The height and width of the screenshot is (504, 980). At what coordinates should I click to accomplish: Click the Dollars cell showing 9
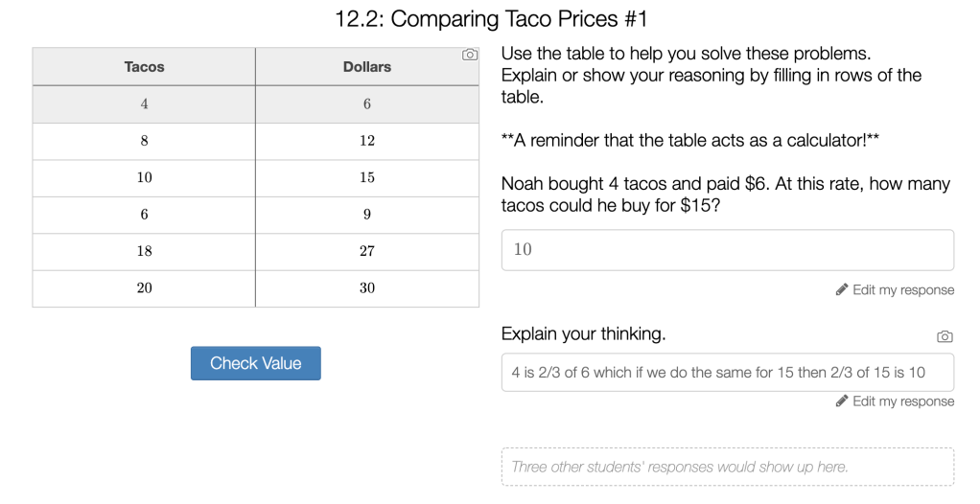tap(367, 215)
